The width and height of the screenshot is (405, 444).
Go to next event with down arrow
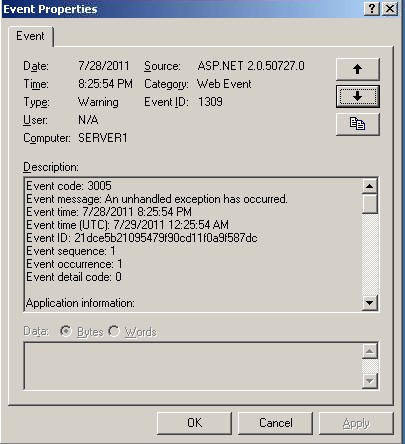coord(358,97)
